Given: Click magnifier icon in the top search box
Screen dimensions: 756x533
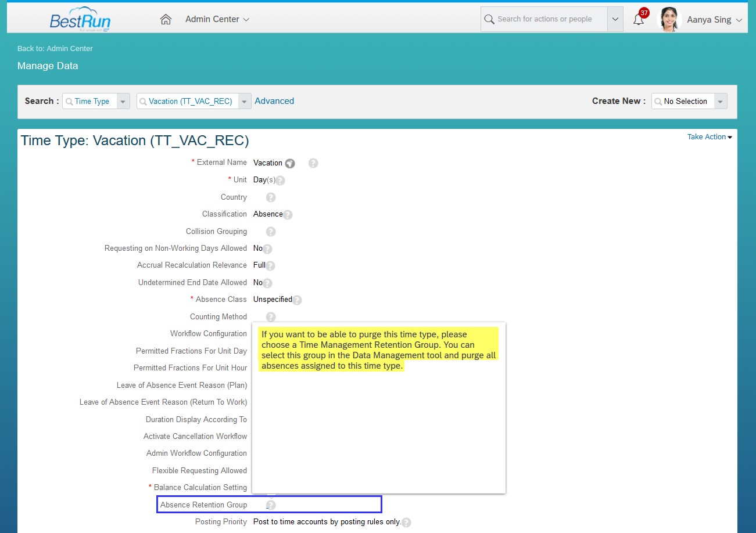Looking at the screenshot, I should tap(489, 19).
